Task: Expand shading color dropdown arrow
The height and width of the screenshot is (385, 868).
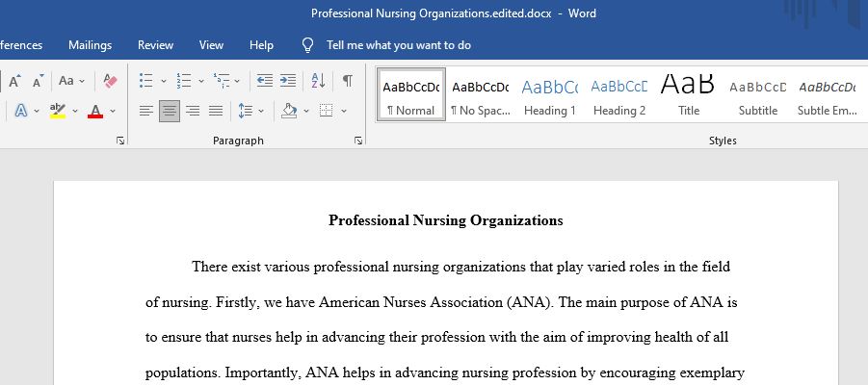Action: point(306,112)
